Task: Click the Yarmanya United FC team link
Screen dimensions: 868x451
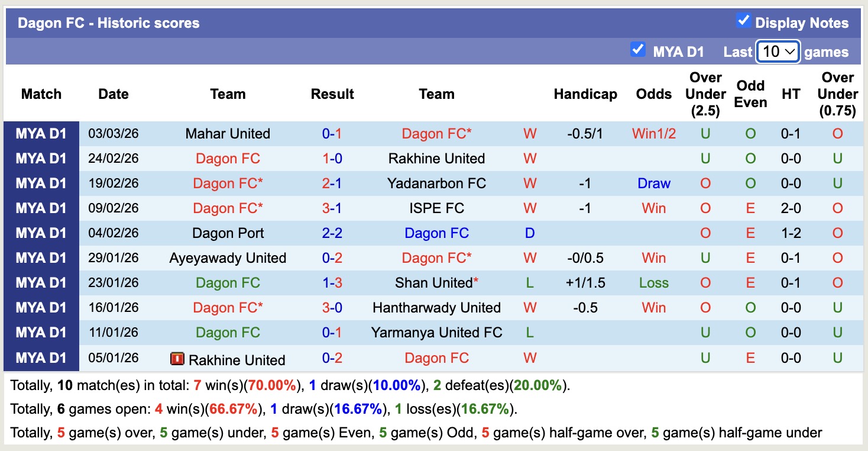Action: 436,333
